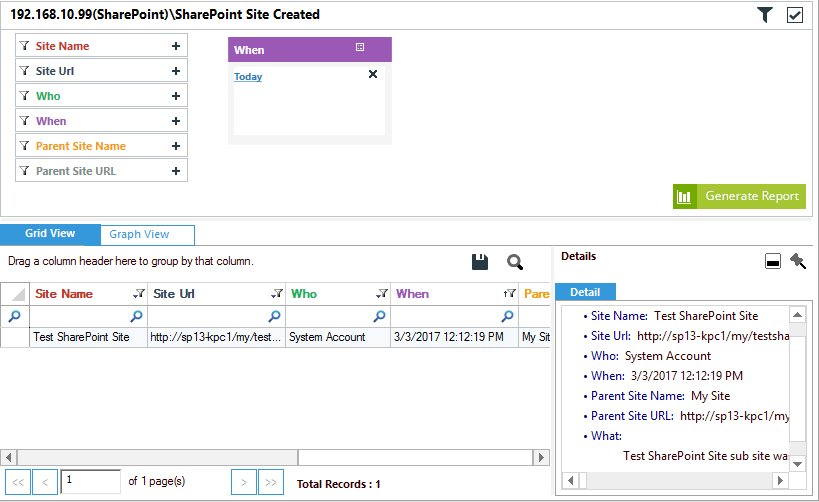Open calendar icon in When filter header
This screenshot has height=502, width=819.
click(360, 47)
